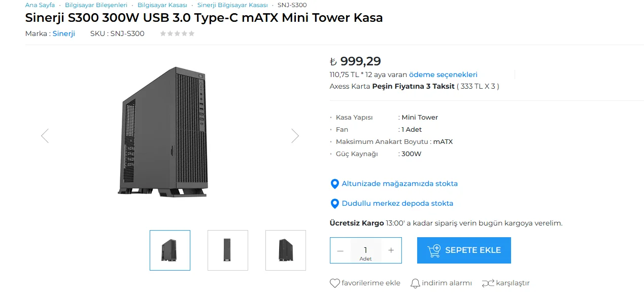Select the first angled case thumbnail
The image size is (644, 298).
click(x=170, y=250)
